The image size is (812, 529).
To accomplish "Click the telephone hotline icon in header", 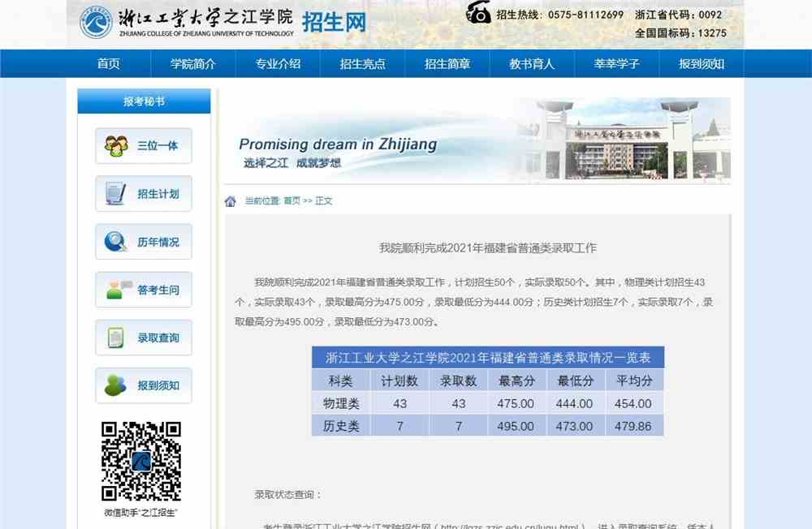I will pyautogui.click(x=478, y=12).
